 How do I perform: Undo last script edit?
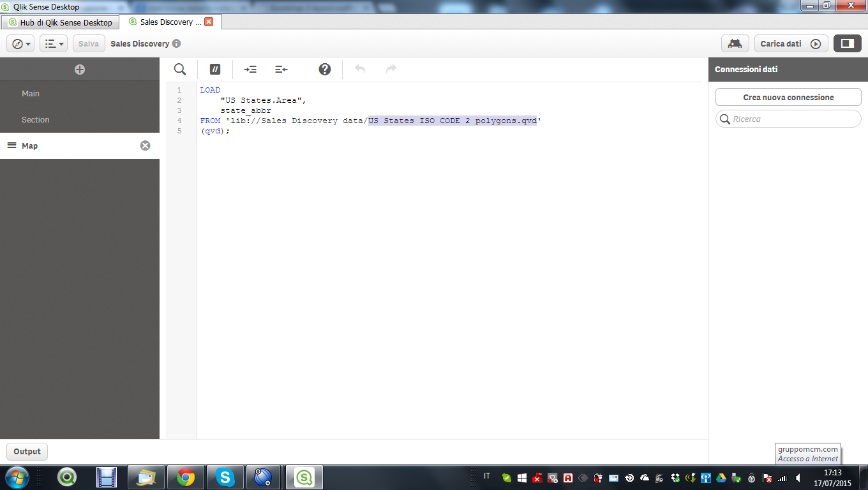pyautogui.click(x=360, y=69)
